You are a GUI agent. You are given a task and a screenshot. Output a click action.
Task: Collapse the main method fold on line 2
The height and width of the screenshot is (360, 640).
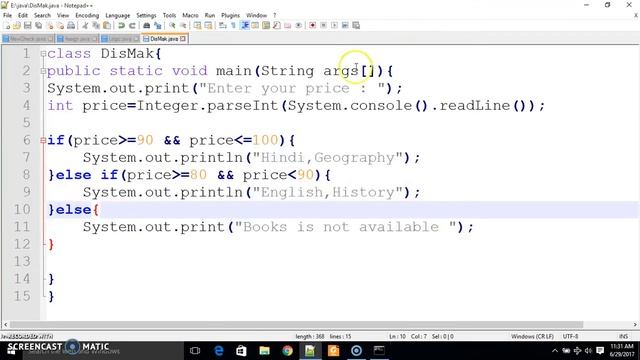tap(43, 71)
